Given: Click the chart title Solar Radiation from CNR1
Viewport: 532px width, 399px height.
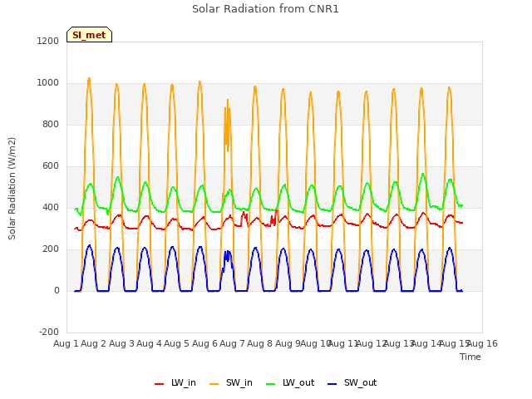Looking at the screenshot, I should tap(265, 9).
